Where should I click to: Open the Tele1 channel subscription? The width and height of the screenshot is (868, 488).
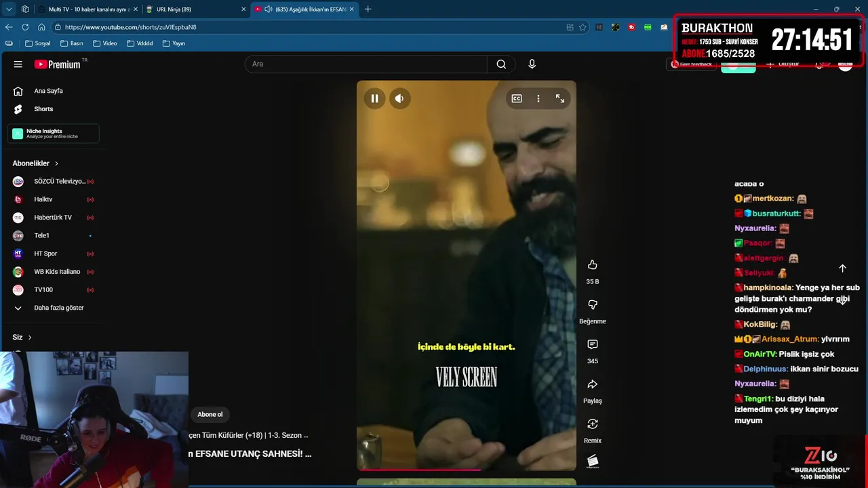point(54,235)
